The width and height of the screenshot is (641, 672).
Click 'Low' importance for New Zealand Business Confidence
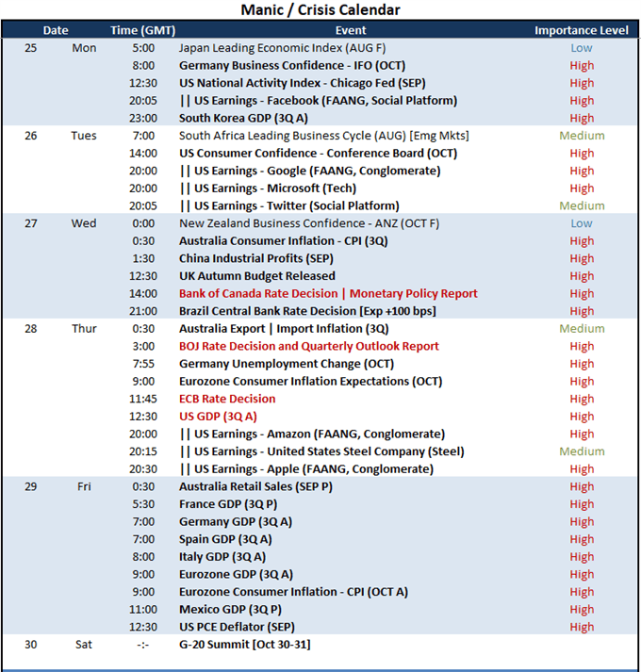(x=582, y=223)
